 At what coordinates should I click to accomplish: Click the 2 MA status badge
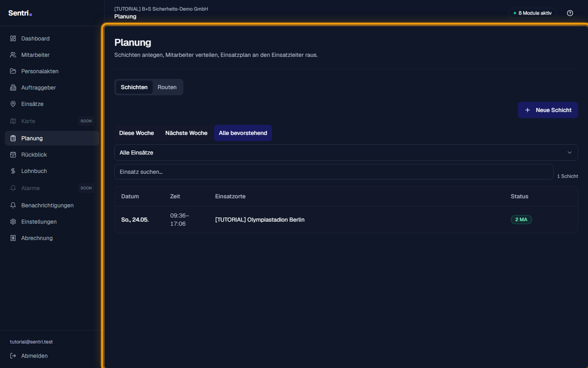point(521,220)
